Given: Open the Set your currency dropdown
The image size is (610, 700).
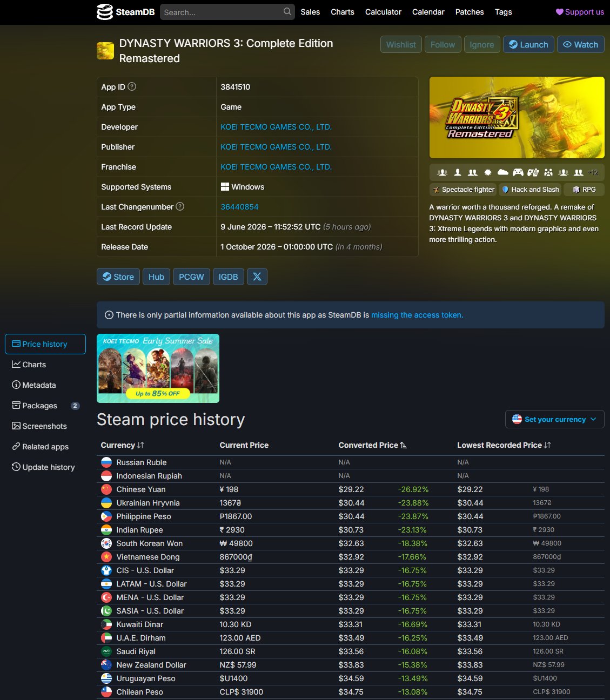Looking at the screenshot, I should 555,419.
